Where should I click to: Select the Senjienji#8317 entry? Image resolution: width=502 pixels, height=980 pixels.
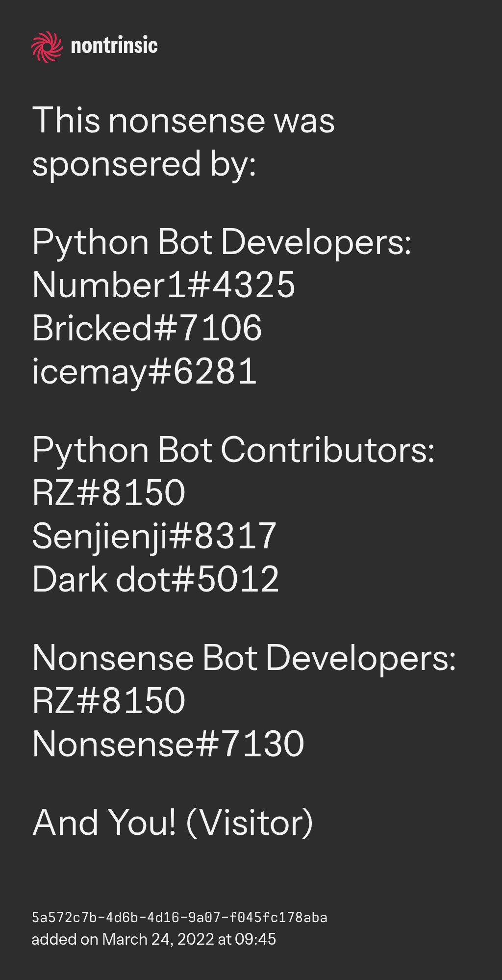(x=154, y=536)
